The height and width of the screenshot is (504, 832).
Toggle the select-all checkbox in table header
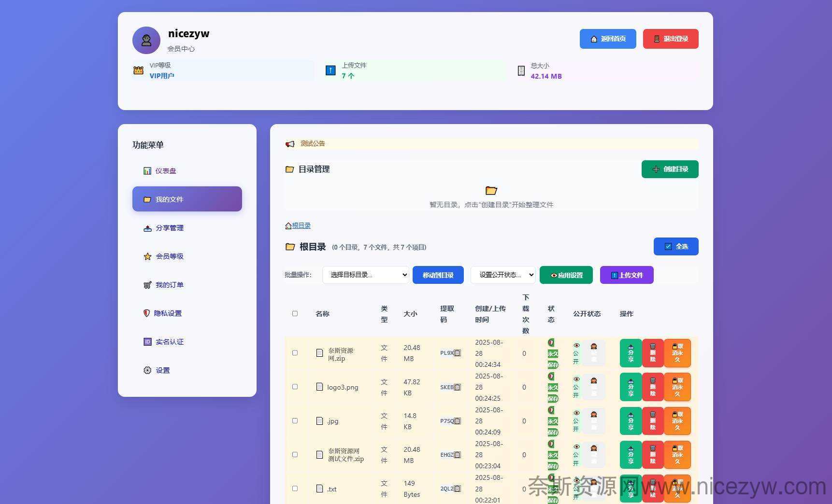coord(295,314)
